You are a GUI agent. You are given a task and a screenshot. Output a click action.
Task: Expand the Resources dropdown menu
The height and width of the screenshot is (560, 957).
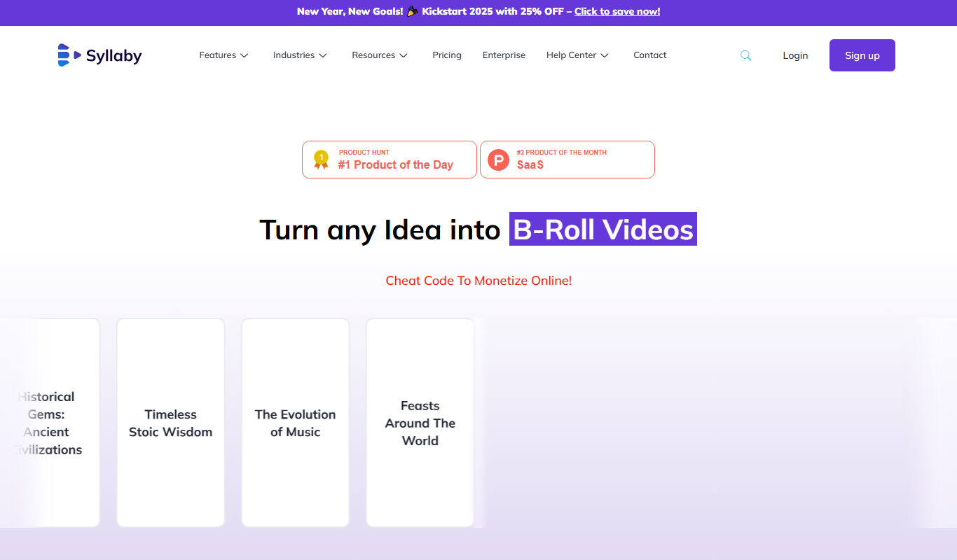pos(380,55)
